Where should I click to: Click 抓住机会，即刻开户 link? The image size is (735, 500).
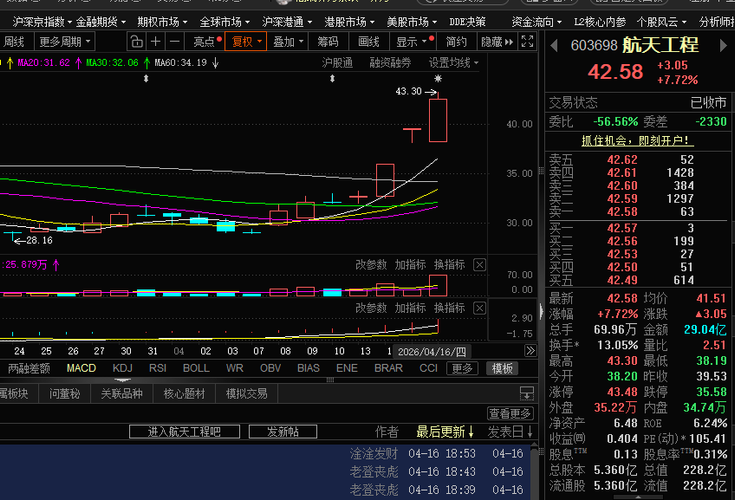coord(638,140)
